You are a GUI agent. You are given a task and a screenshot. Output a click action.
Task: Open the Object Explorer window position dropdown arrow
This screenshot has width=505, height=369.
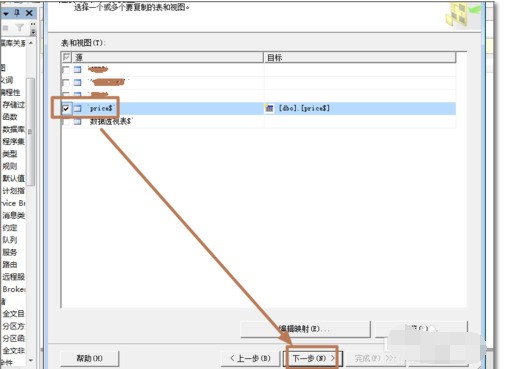6,14
